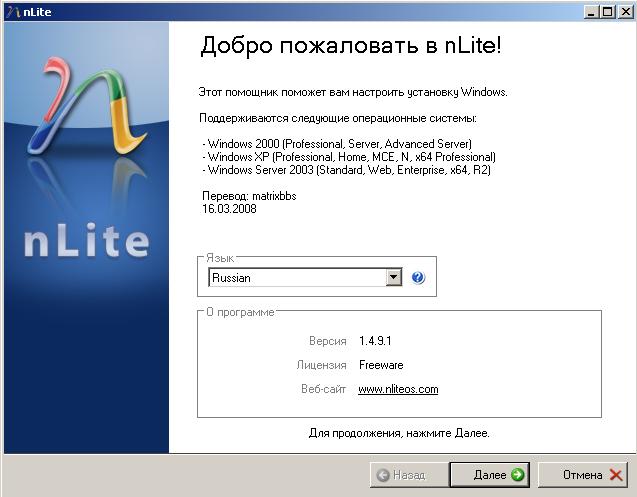Click the Лицензия label

tap(321, 365)
